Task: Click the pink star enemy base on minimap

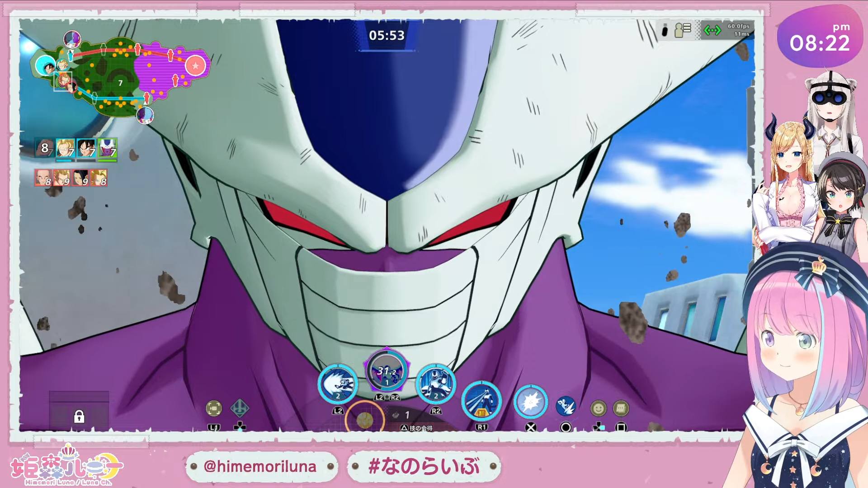Action: click(195, 66)
